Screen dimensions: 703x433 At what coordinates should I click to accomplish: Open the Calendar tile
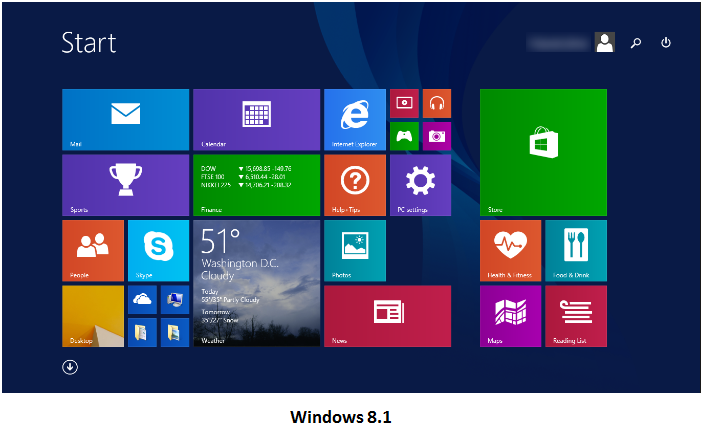pyautogui.click(x=256, y=120)
